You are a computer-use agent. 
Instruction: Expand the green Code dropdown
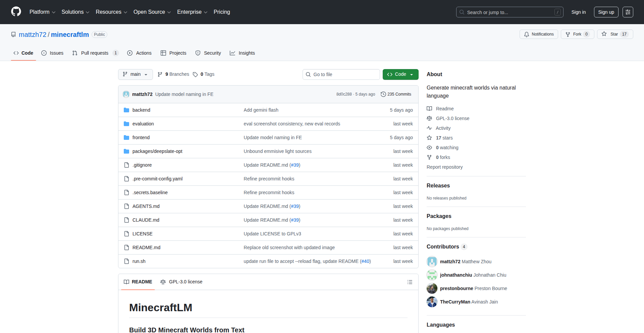click(400, 74)
